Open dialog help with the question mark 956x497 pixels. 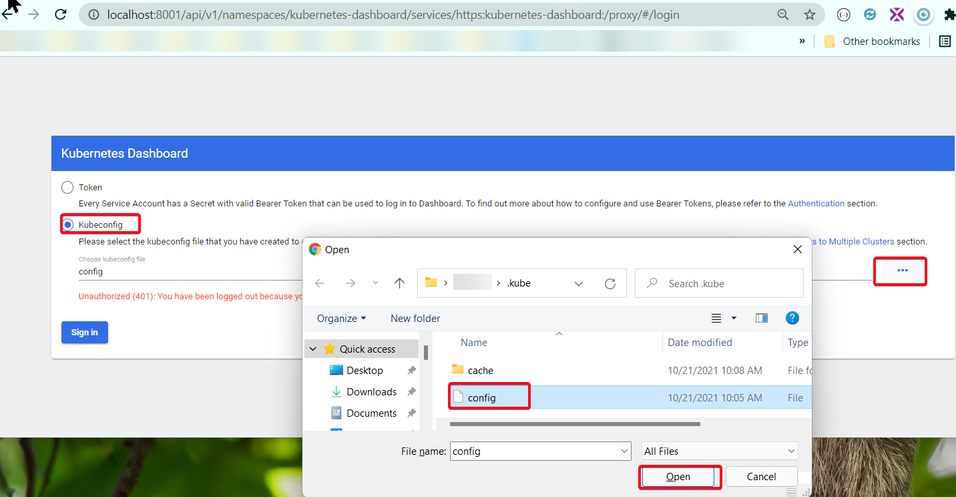(792, 318)
